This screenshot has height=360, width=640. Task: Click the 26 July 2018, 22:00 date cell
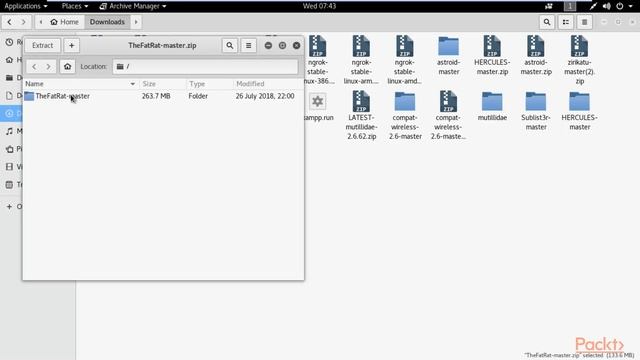click(x=265, y=96)
